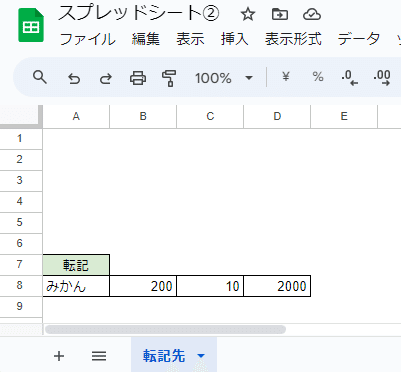This screenshot has width=401, height=372.
Task: Select the cell containing みかん
Action: click(76, 286)
